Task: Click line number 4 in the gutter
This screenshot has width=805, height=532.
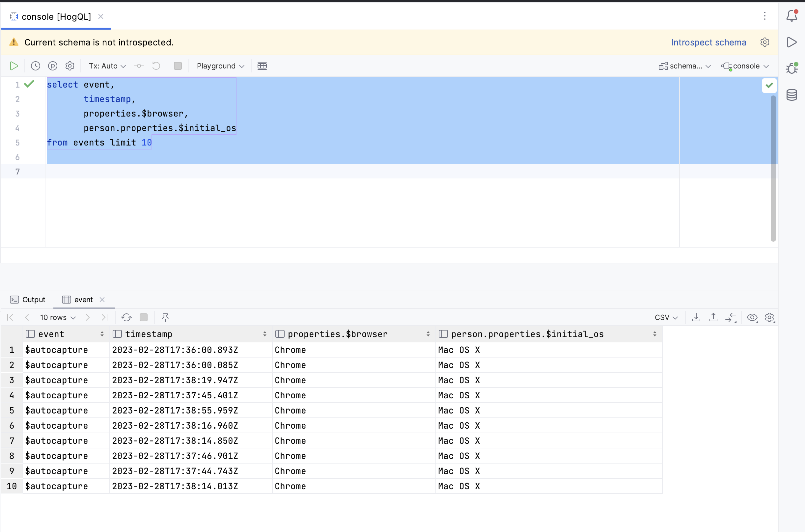Action: (17, 128)
